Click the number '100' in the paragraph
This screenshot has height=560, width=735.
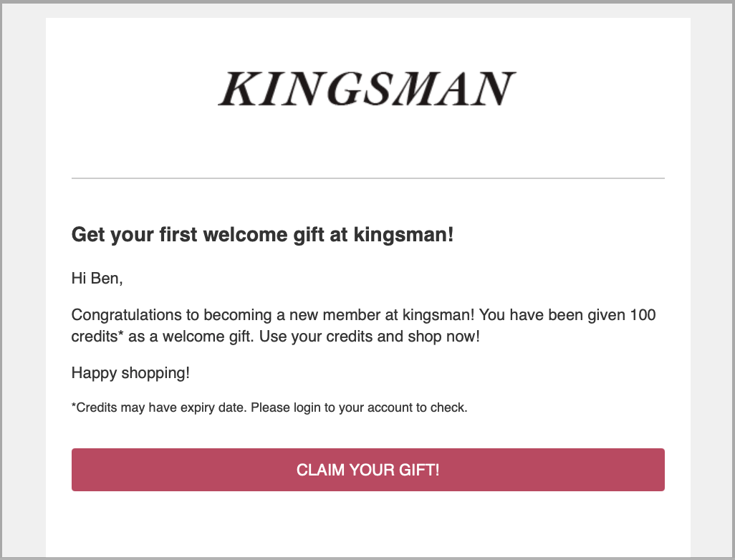(x=643, y=314)
